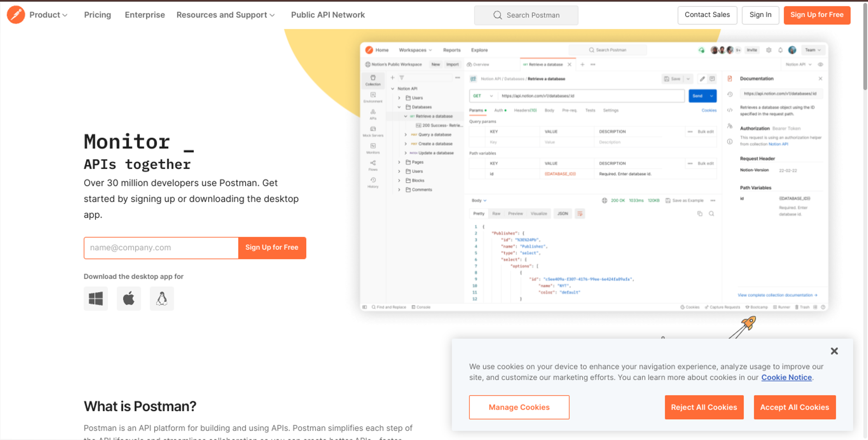Image resolution: width=868 pixels, height=440 pixels.
Task: Open the Public API Network page
Action: pos(328,15)
